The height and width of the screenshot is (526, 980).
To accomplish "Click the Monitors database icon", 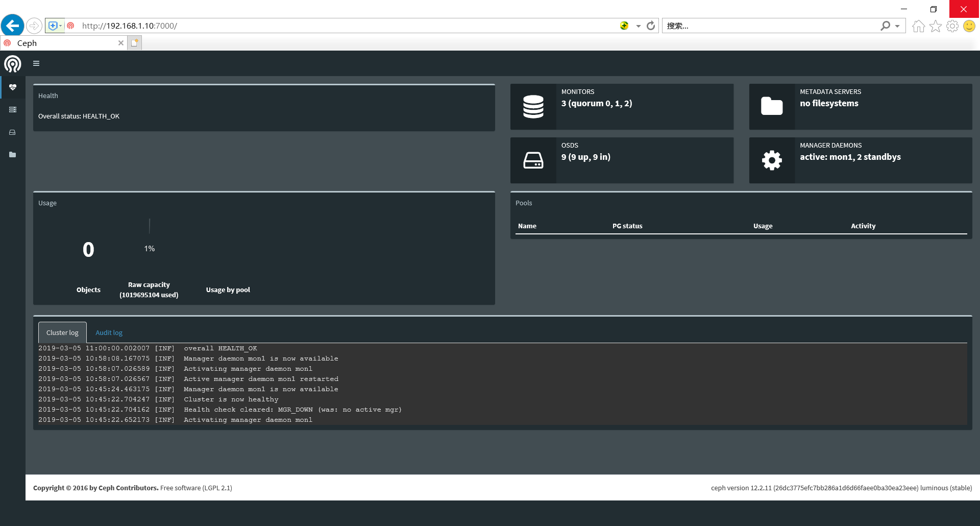I will (x=533, y=107).
